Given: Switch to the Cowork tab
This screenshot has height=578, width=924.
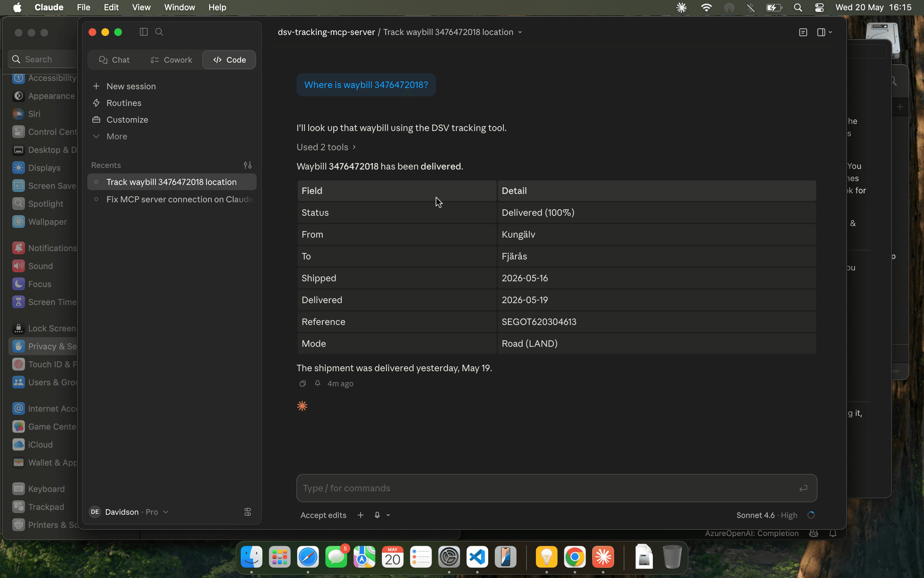Looking at the screenshot, I should (x=171, y=60).
